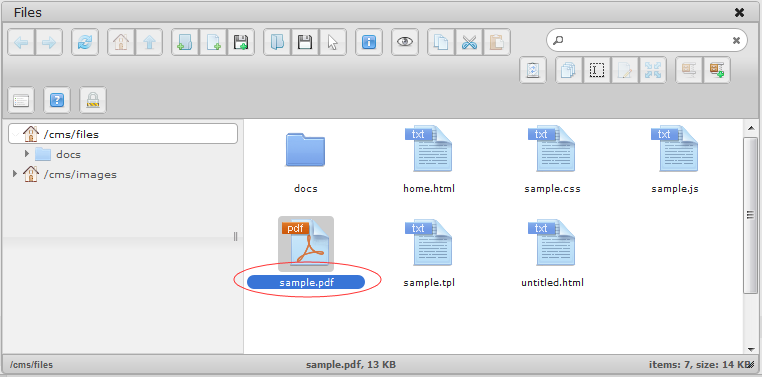This screenshot has width=762, height=377.
Task: Select the docs folder icon in the file view
Action: [x=305, y=150]
